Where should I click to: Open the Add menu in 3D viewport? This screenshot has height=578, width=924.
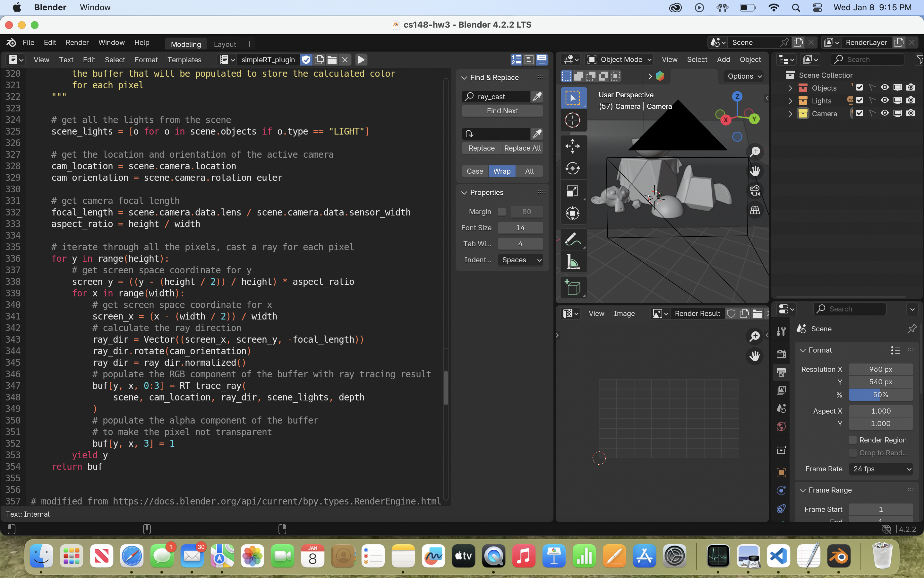723,59
